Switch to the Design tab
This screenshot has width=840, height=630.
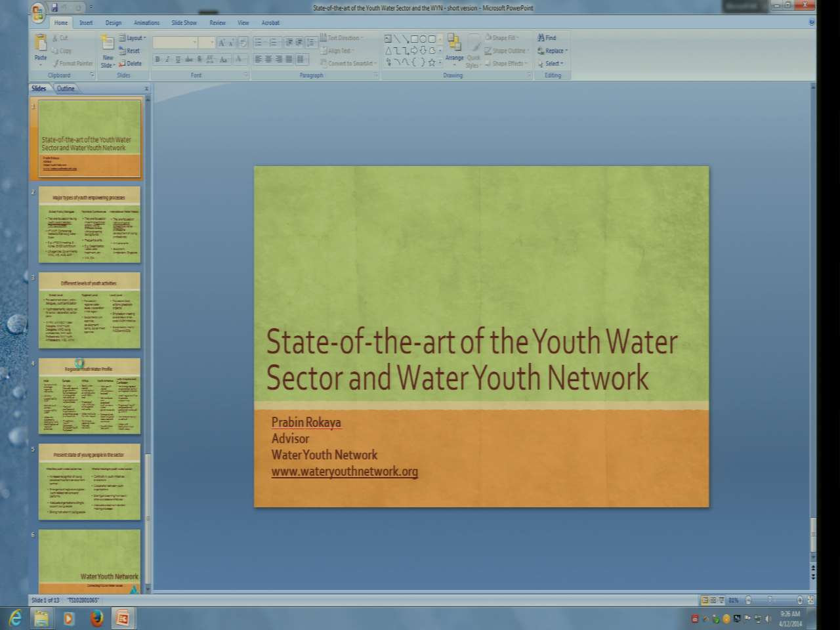tap(114, 22)
